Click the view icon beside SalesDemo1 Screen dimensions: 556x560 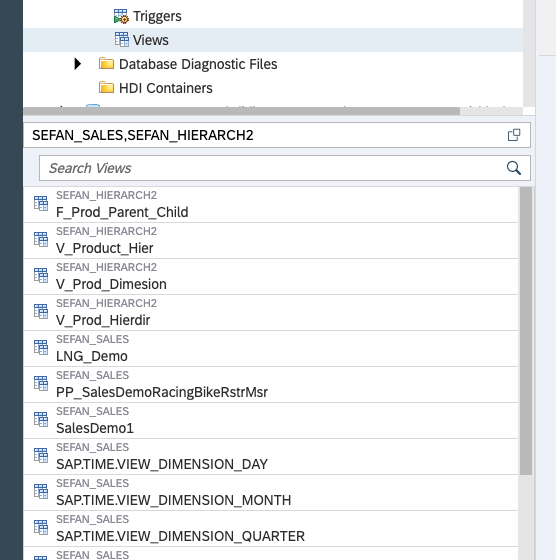coord(41,419)
